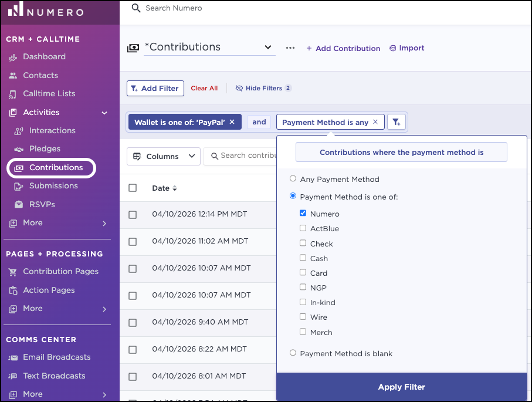Select Payment Method is blank radio

pyautogui.click(x=293, y=353)
